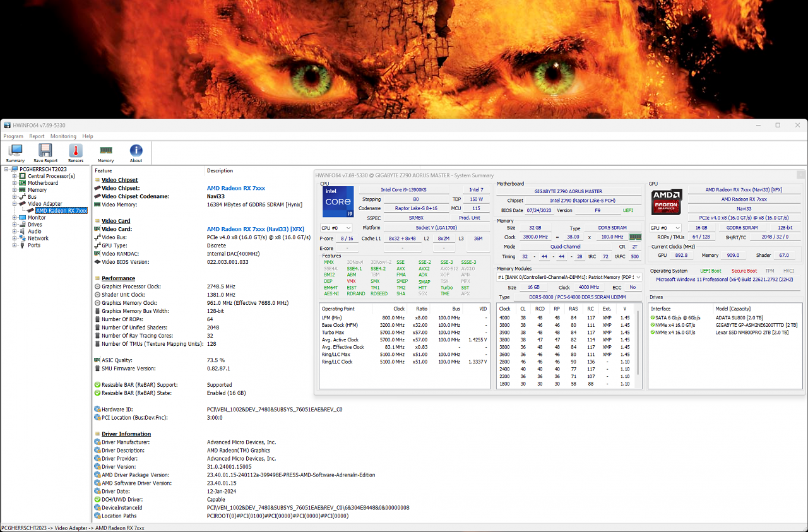Click the Turbo Max operating point row
808x532 pixels.
(404, 332)
